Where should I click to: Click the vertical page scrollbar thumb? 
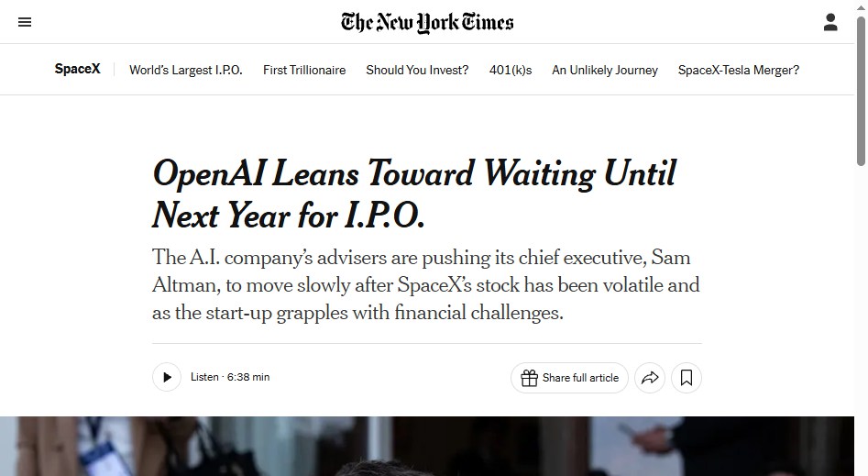pos(861,92)
